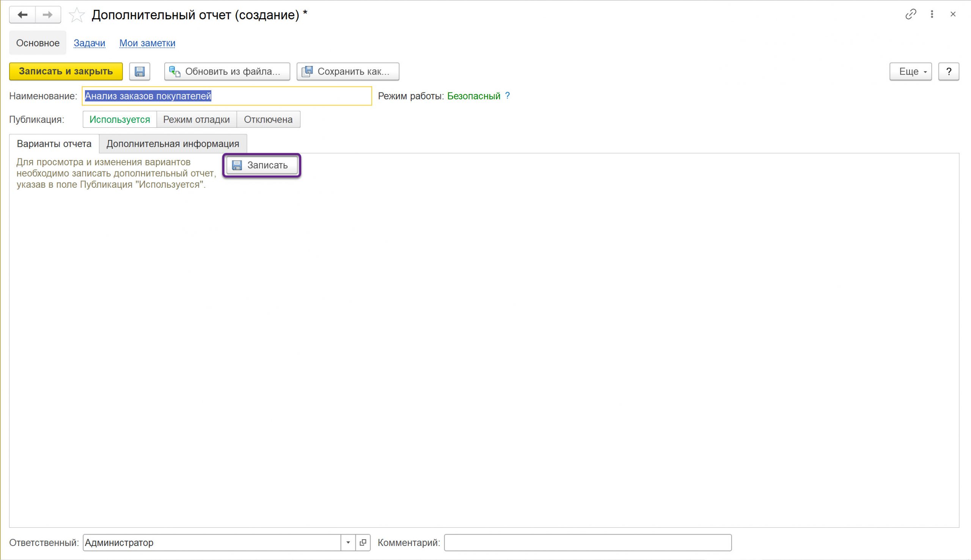Switch to Дополнительная информация tab
The height and width of the screenshot is (560, 971).
tap(173, 144)
